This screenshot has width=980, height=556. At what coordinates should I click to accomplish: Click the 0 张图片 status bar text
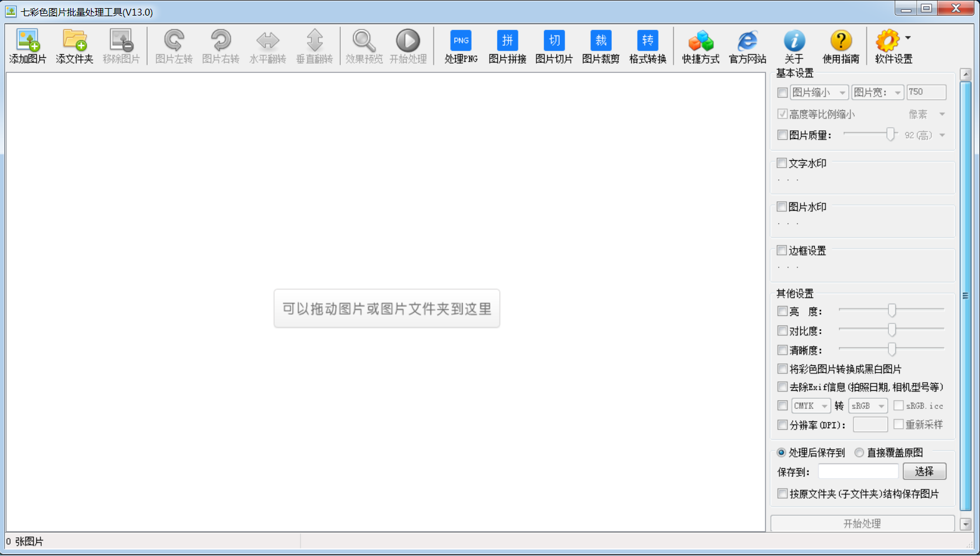pos(25,542)
